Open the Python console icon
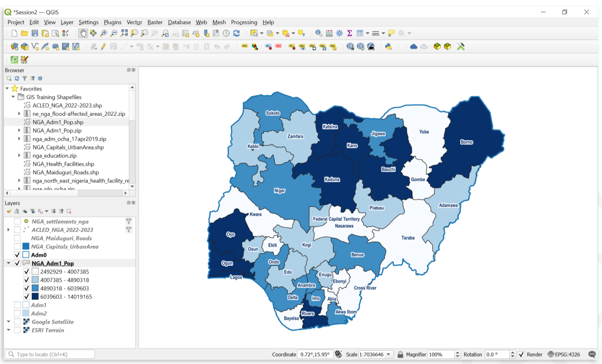The image size is (602, 364). pyautogui.click(x=388, y=46)
